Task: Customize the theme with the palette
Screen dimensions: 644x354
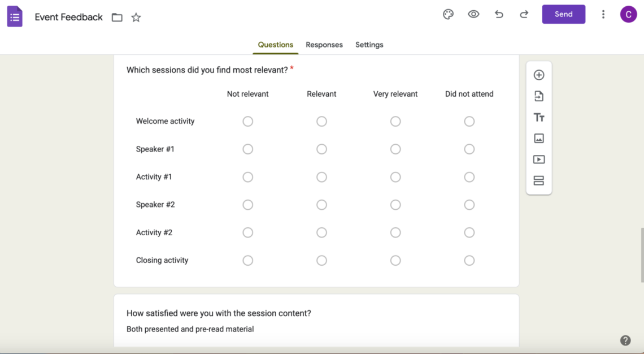Action: point(448,14)
